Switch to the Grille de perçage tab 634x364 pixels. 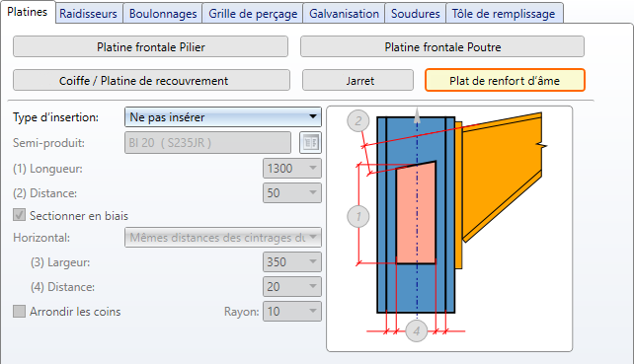click(x=253, y=14)
